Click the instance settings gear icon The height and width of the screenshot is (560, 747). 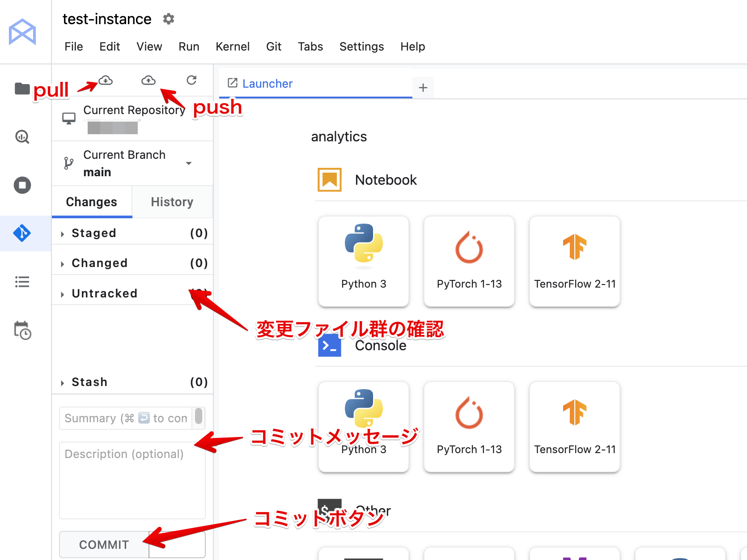coord(168,19)
